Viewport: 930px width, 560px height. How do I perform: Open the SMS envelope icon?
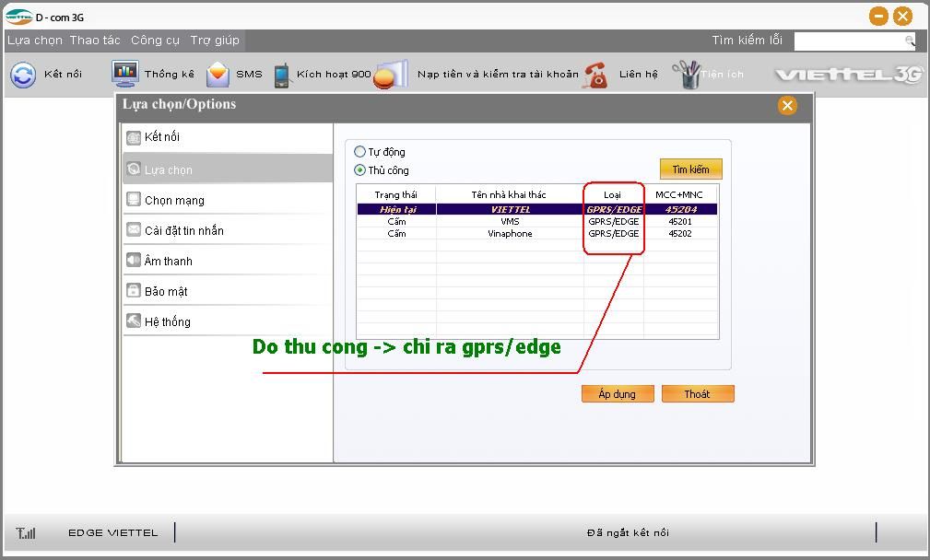coord(218,75)
